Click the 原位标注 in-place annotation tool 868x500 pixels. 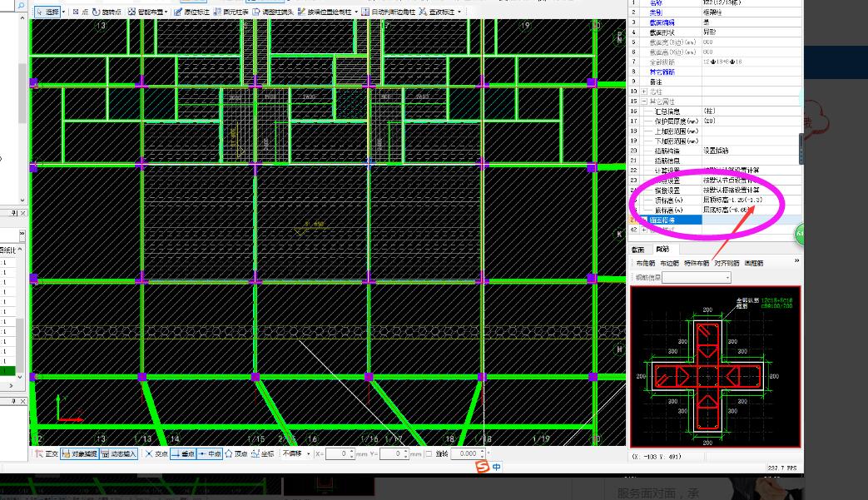tap(191, 12)
